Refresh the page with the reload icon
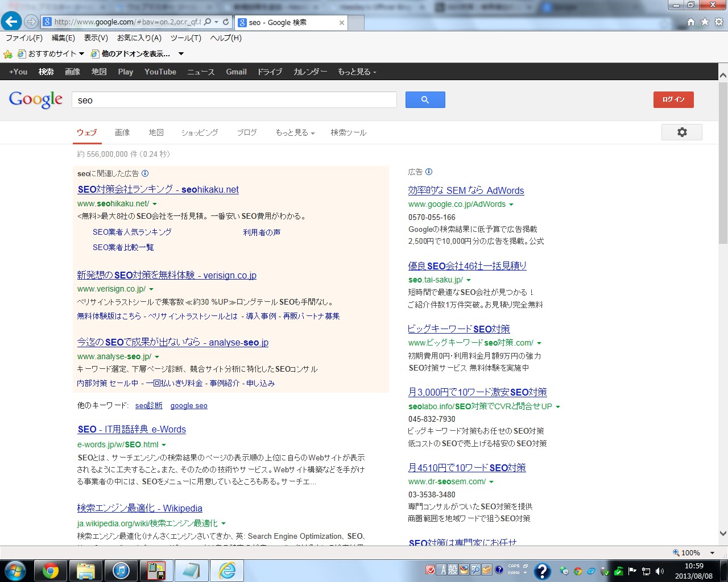Image resolution: width=728 pixels, height=582 pixels. point(226,22)
